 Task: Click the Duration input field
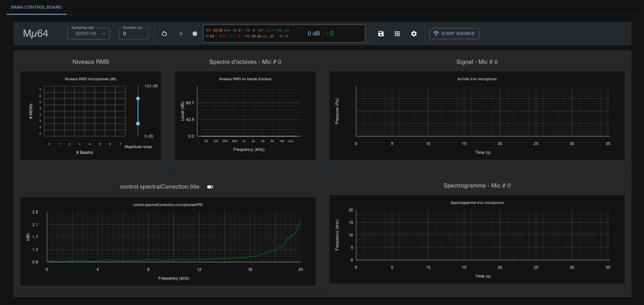(134, 34)
